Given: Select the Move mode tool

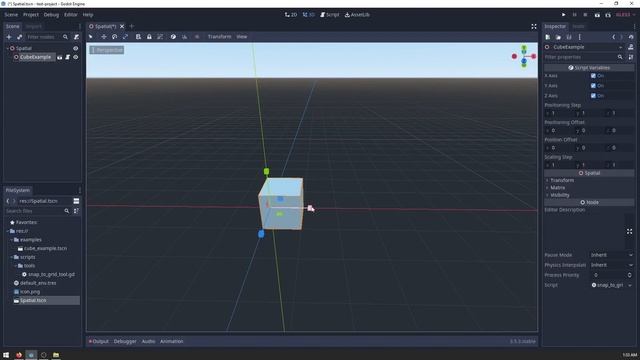Looking at the screenshot, I should pyautogui.click(x=104, y=37).
